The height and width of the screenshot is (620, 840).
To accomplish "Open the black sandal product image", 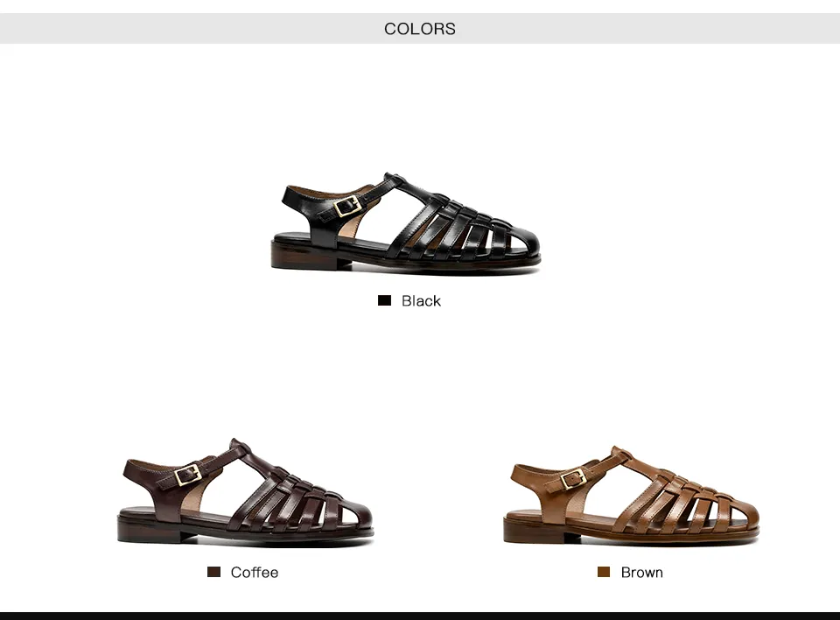I will point(405,222).
